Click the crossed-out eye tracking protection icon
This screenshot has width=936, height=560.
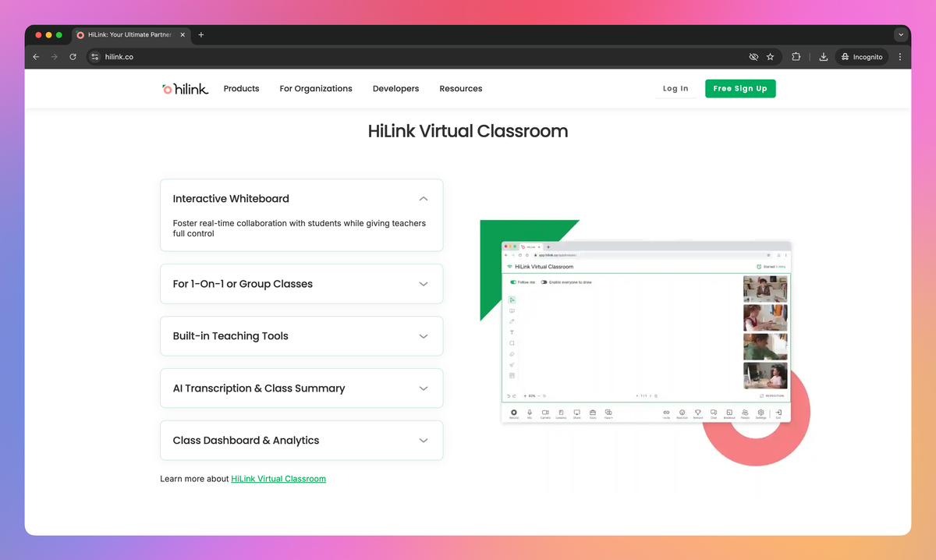point(753,57)
